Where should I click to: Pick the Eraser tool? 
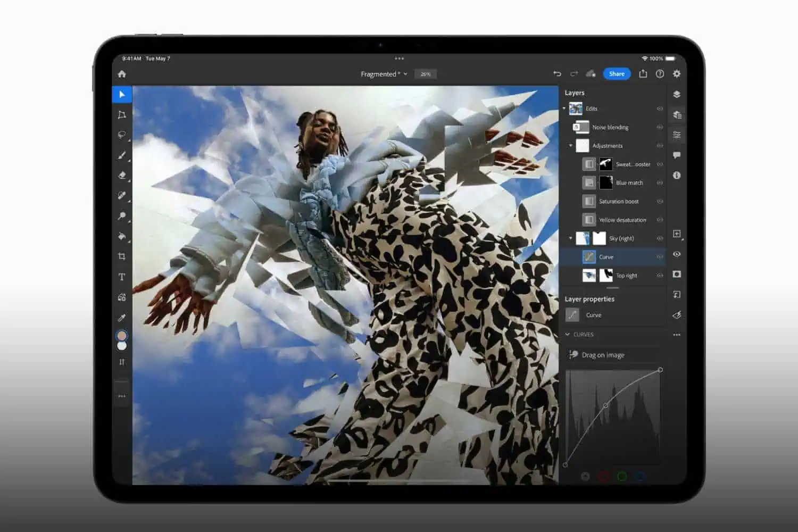[122, 175]
